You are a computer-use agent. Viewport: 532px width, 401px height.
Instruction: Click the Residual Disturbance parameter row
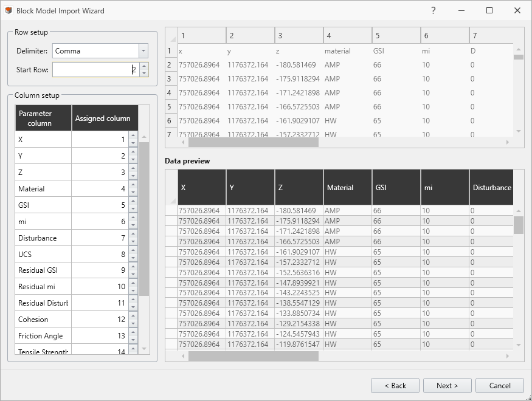(x=77, y=303)
